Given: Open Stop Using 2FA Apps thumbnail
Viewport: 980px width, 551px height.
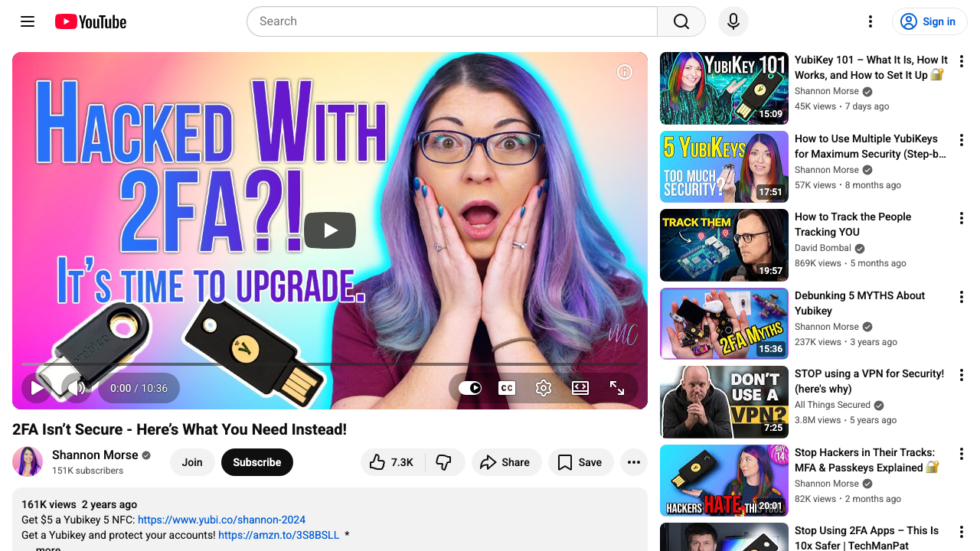Looking at the screenshot, I should click(x=724, y=537).
